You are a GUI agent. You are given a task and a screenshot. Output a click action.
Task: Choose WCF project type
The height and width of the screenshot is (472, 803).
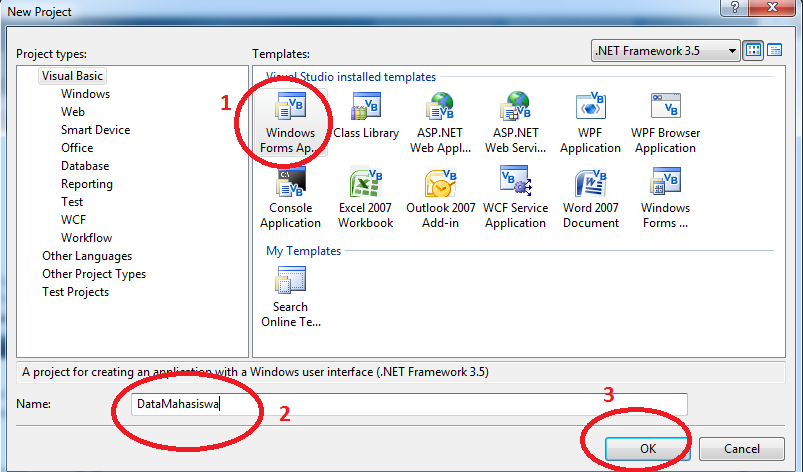[73, 220]
